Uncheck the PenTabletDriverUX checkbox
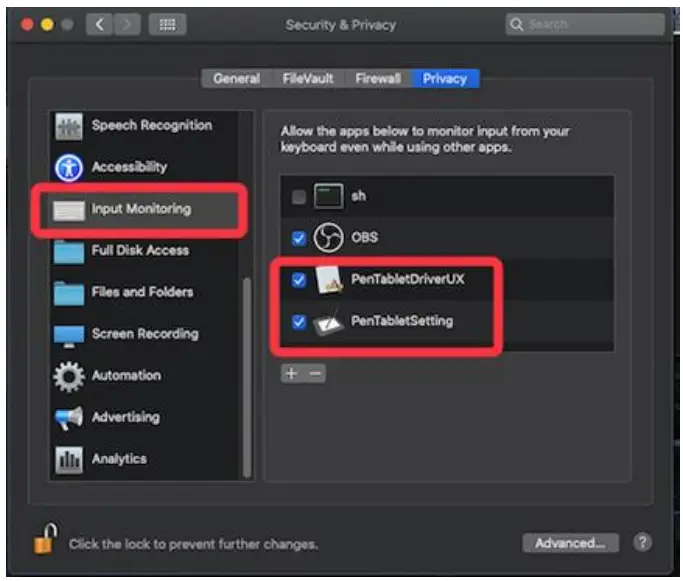Screen dimensions: 683x581 pyautogui.click(x=299, y=280)
